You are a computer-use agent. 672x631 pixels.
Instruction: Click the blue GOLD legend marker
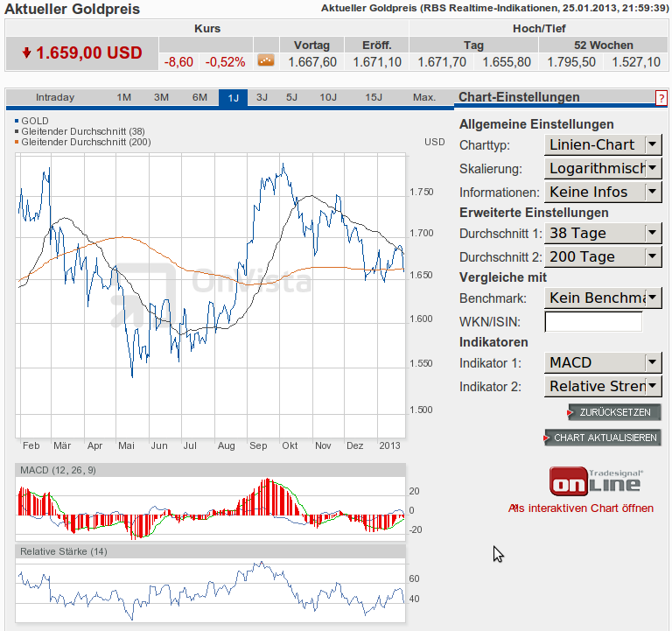17,121
